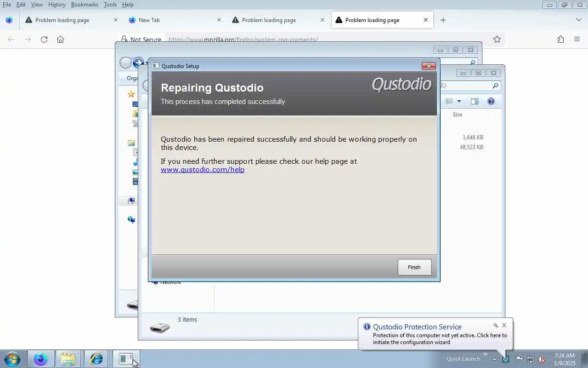Open Firefox File menu
The image size is (588, 368).
pos(7,5)
